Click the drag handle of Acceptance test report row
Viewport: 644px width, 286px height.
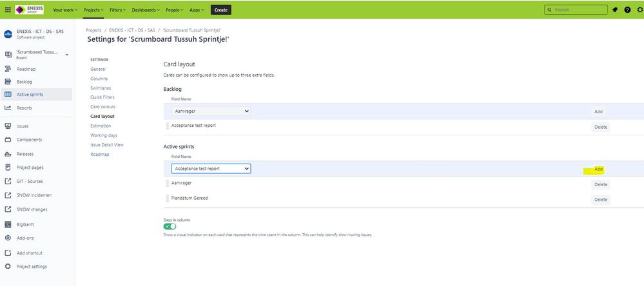click(168, 126)
